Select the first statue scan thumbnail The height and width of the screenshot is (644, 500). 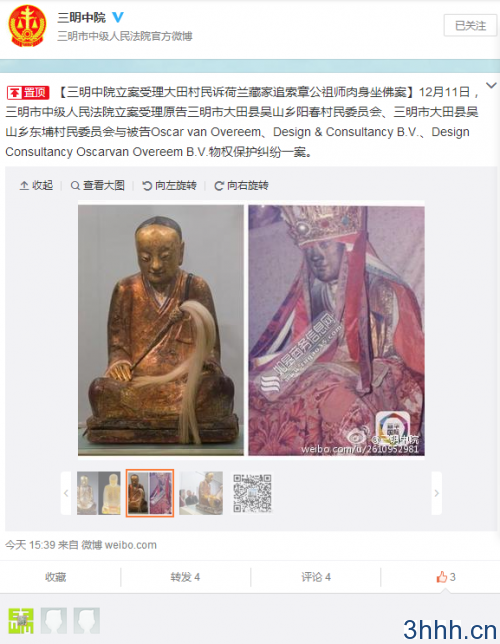[x=99, y=493]
